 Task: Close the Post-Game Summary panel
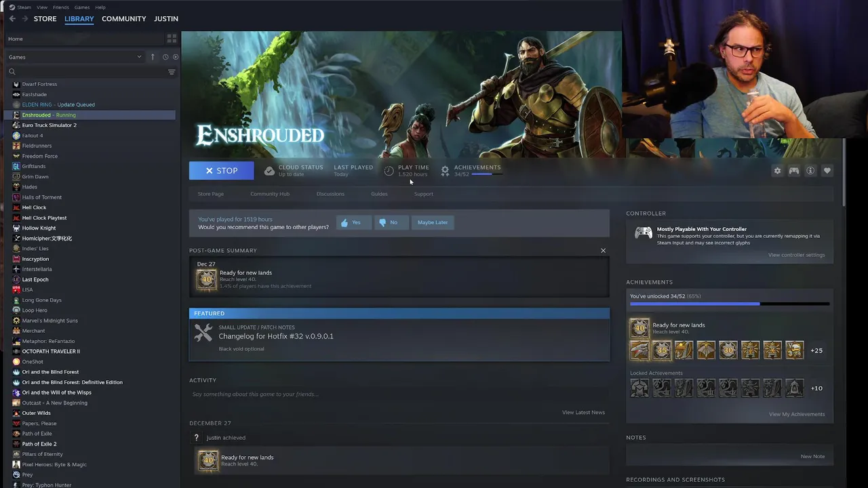(x=603, y=250)
